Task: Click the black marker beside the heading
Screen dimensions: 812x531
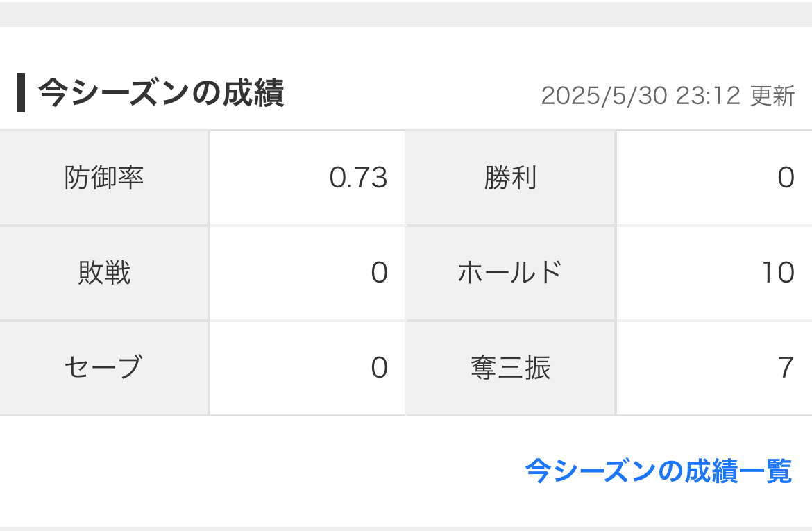Action: point(21,92)
